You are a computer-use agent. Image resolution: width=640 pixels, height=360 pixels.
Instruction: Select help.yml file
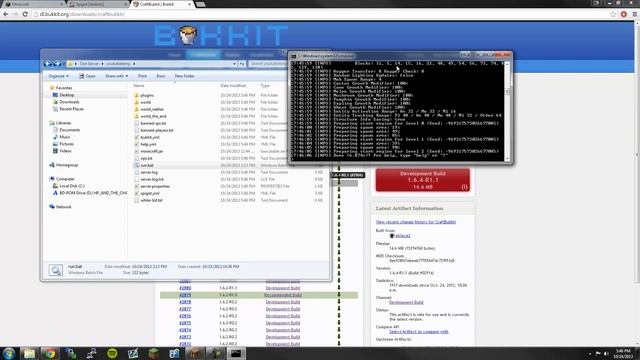148,144
